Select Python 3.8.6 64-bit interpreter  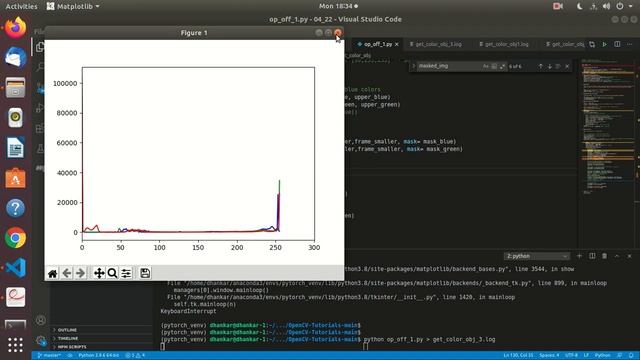[x=98, y=356]
